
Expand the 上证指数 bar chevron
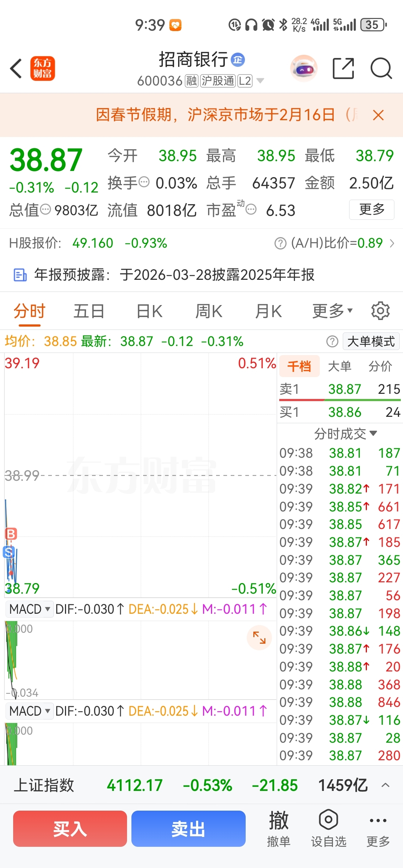(x=385, y=785)
